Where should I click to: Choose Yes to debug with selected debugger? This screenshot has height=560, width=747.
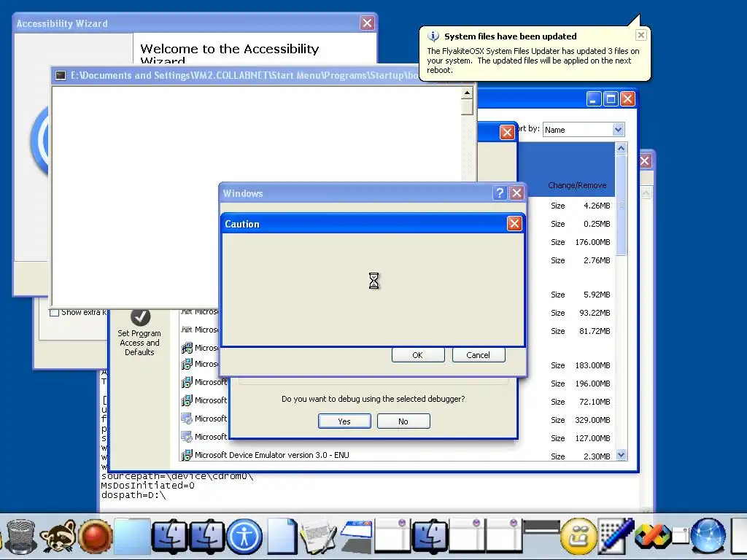344,421
